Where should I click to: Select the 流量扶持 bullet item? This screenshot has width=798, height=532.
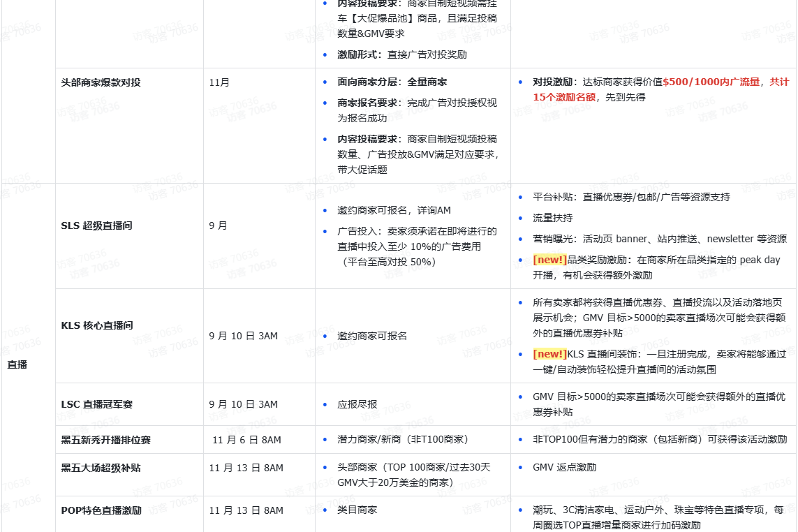tap(552, 218)
